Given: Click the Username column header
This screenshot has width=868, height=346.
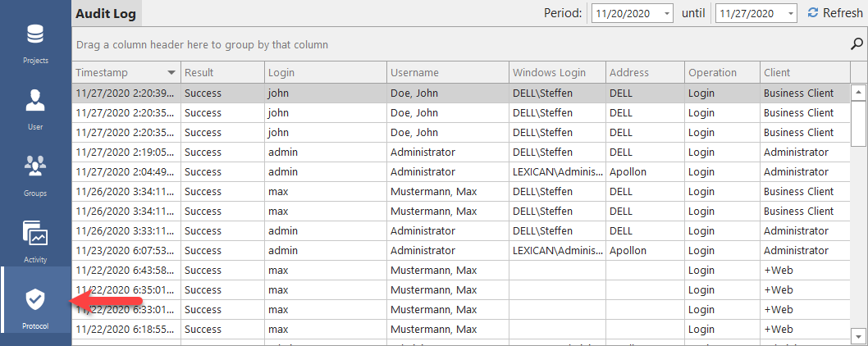Looking at the screenshot, I should 447,73.
